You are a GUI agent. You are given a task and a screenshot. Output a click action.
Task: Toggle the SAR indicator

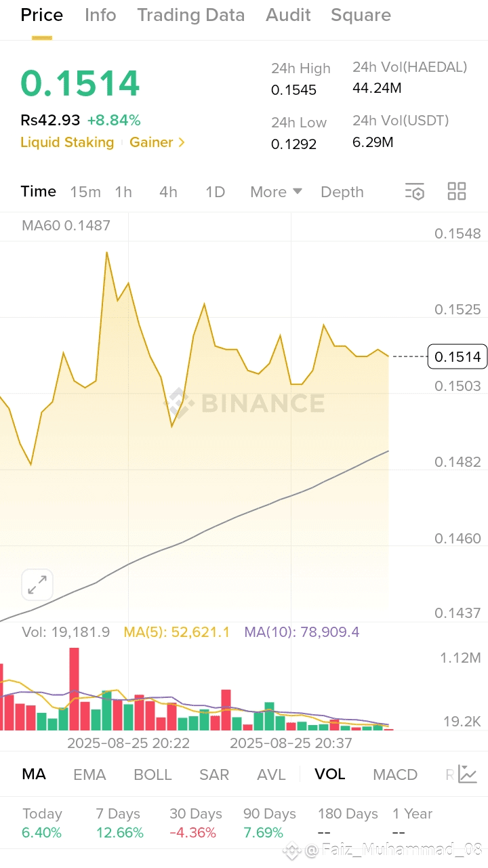tap(214, 774)
